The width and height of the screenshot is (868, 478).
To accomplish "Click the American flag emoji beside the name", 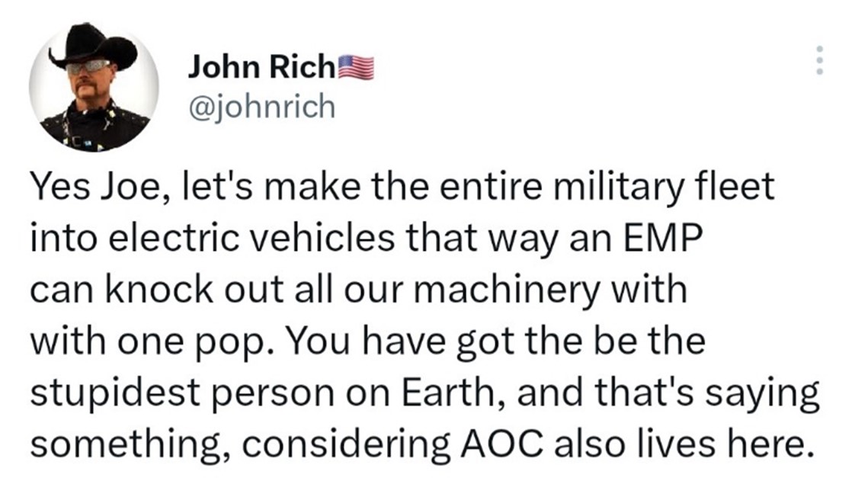I will [x=356, y=68].
